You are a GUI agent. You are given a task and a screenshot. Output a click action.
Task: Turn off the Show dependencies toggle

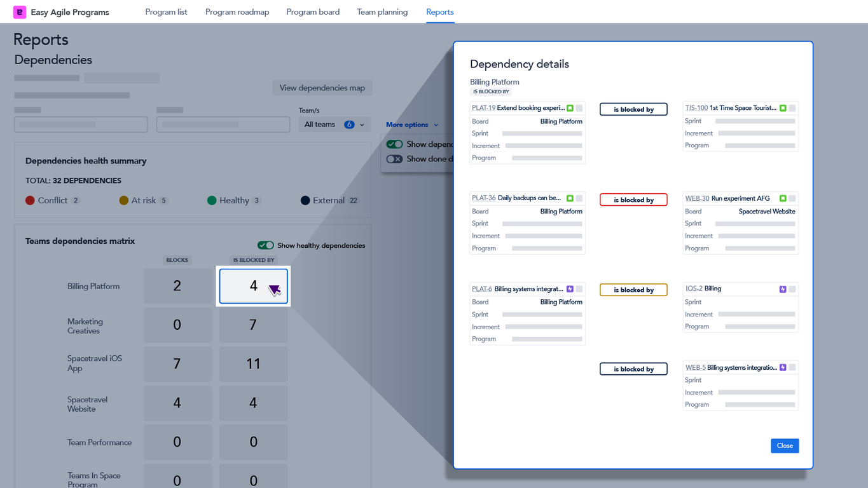395,144
